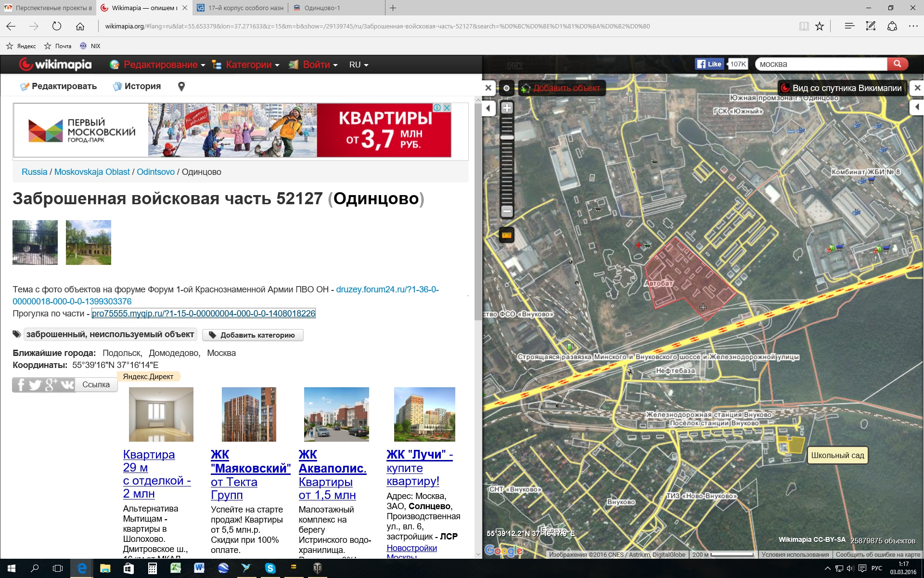Viewport: 924px width, 578px height.
Task: Toggle the round map mode button
Action: 506,88
